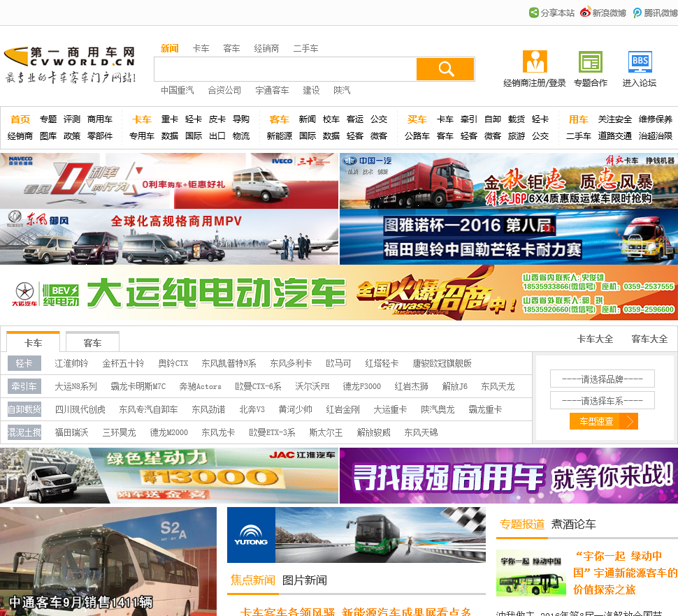
Task: Open 校车 under bus navigation
Action: click(331, 119)
